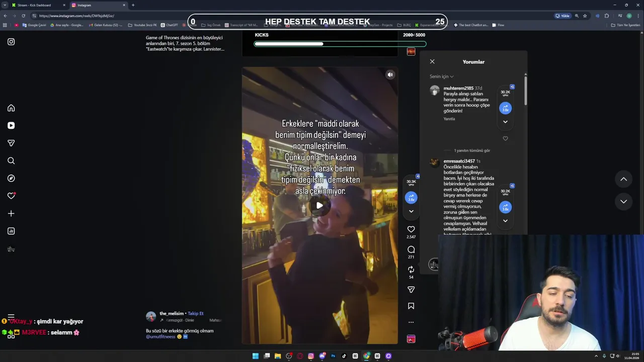644x362 pixels.
Task: Reply to muhterem2185 via Yanıtla
Action: coord(449,119)
